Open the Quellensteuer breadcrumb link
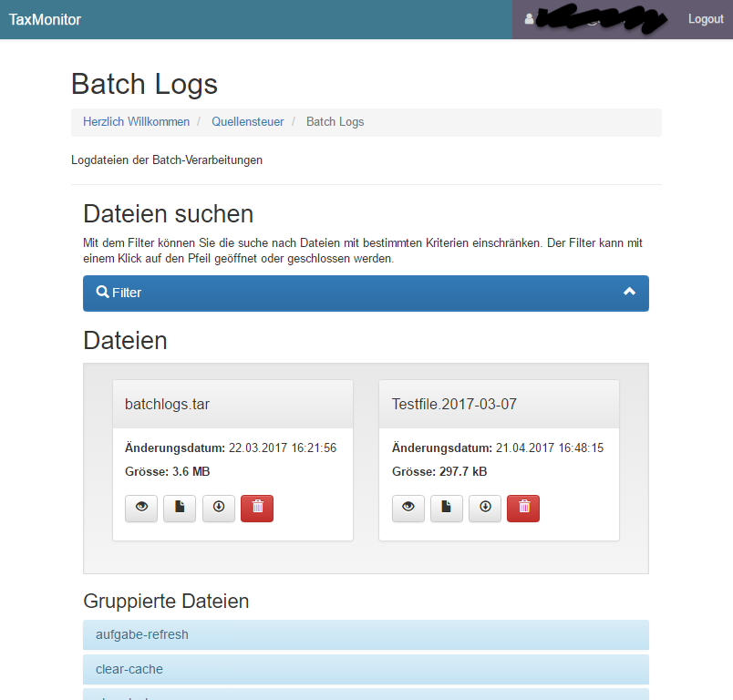The image size is (733, 700). click(x=248, y=121)
